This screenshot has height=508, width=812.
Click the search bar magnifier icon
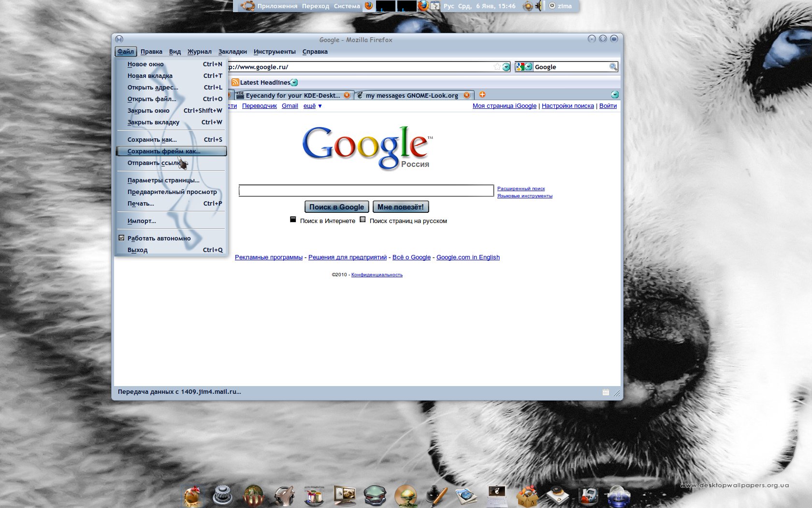(x=613, y=67)
